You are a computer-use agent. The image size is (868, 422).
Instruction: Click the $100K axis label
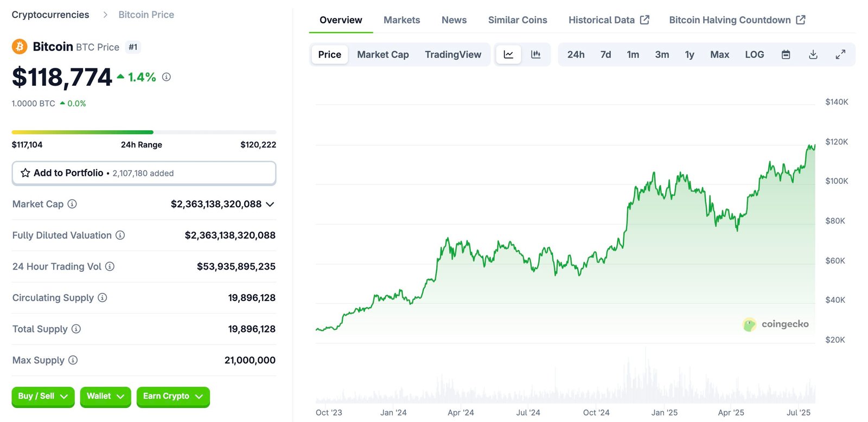837,181
